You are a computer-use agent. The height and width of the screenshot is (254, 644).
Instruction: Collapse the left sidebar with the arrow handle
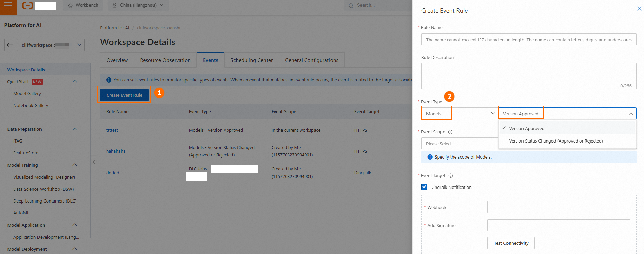pos(94,162)
